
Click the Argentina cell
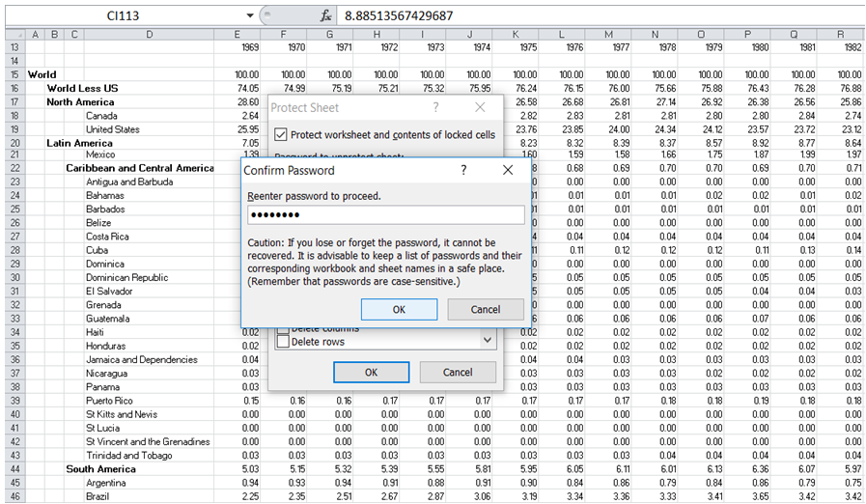click(x=105, y=483)
